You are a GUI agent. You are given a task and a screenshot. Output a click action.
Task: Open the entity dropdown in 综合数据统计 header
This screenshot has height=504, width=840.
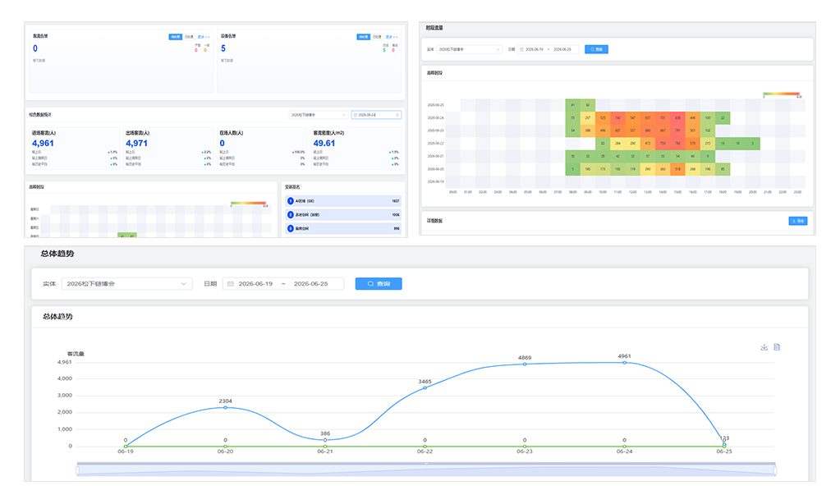[319, 115]
